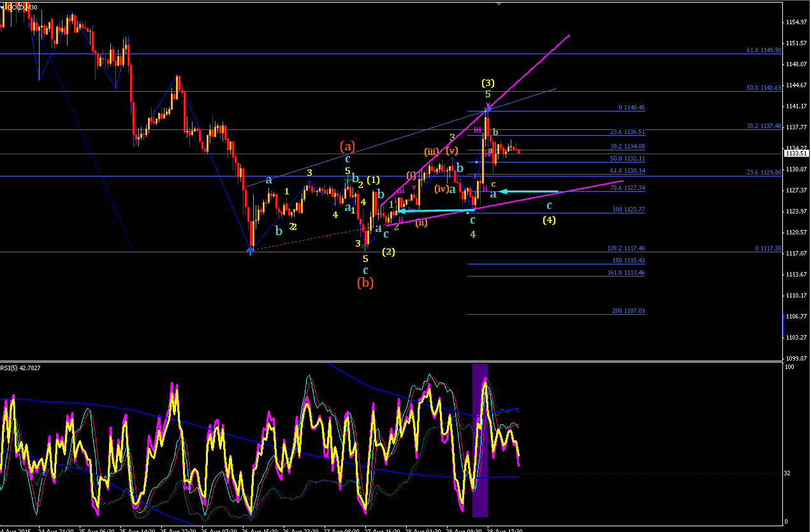Screen dimensions: 811x532
Task: Select the red (b) wave label
Action: tap(365, 282)
